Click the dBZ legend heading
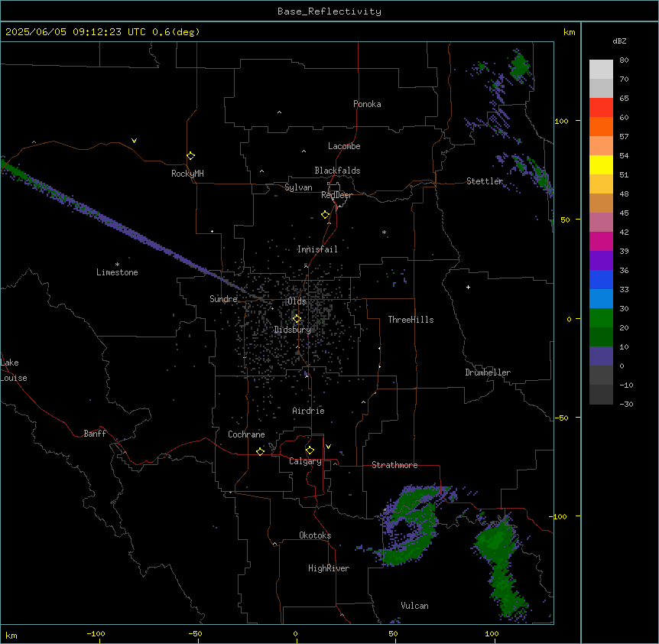This screenshot has width=659, height=644. click(619, 41)
